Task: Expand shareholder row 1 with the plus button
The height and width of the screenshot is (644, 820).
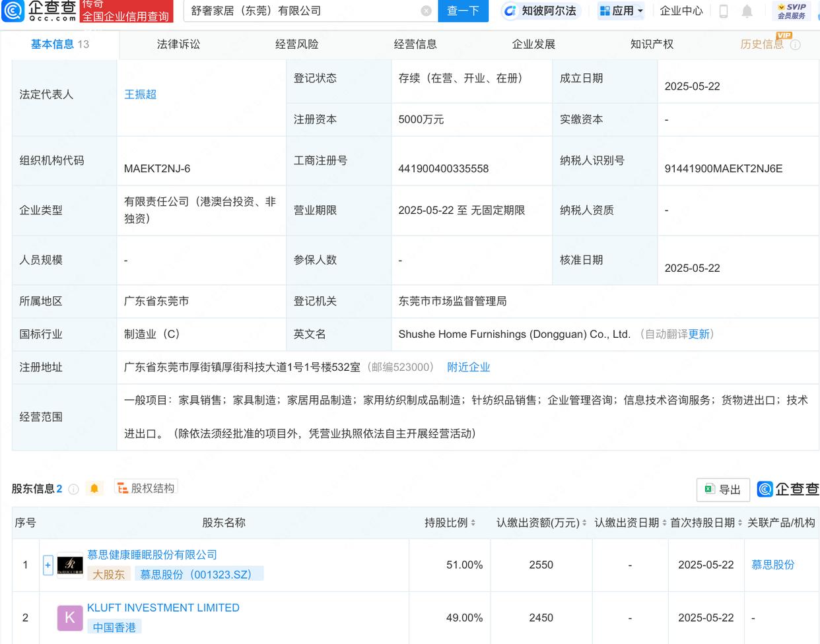Action: [x=48, y=565]
